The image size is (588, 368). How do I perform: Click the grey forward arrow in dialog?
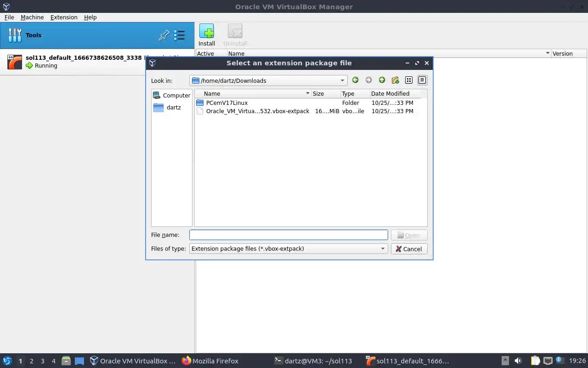pos(368,80)
